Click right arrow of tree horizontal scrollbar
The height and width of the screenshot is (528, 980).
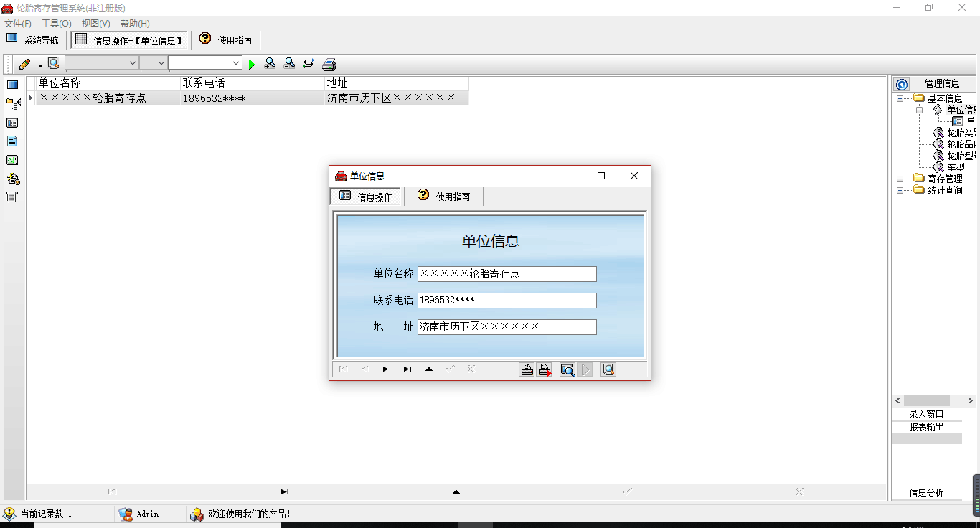[x=971, y=401]
